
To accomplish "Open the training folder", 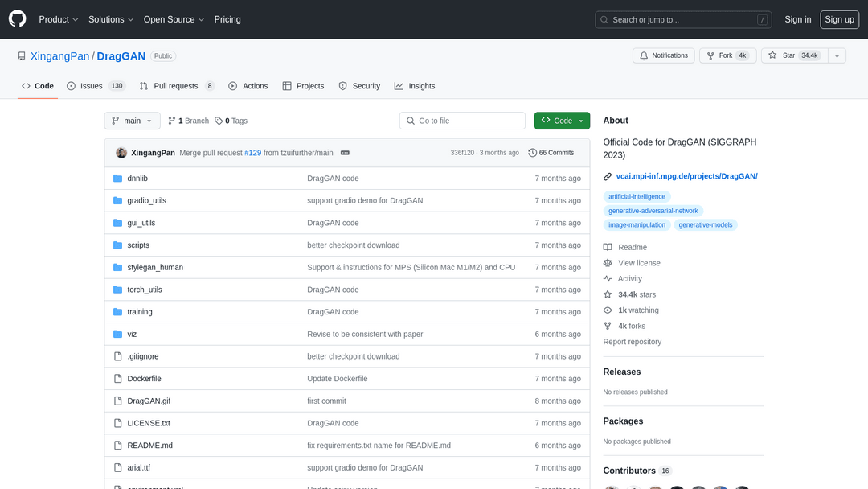I will [140, 312].
